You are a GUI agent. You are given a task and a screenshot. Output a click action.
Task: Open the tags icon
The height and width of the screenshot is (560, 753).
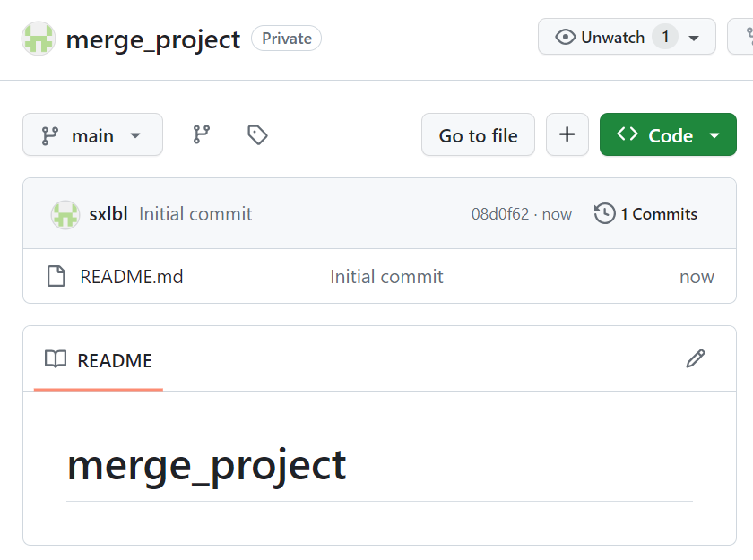pos(257,134)
